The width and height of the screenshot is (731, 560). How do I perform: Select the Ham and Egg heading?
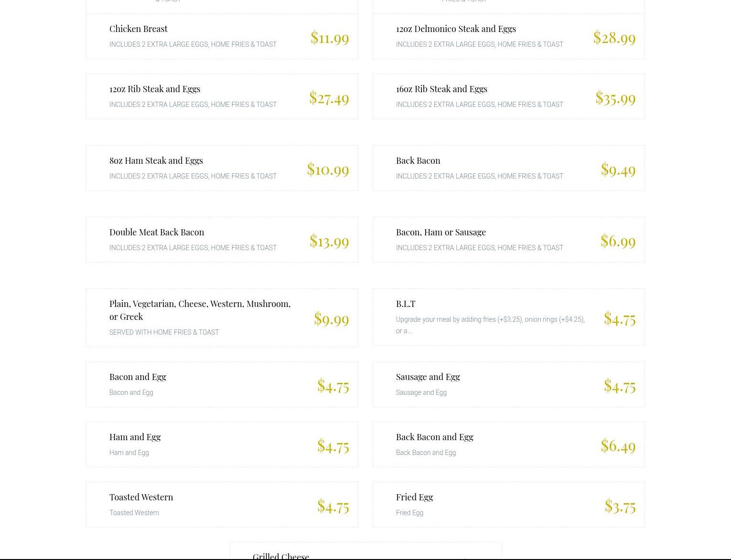pos(135,437)
